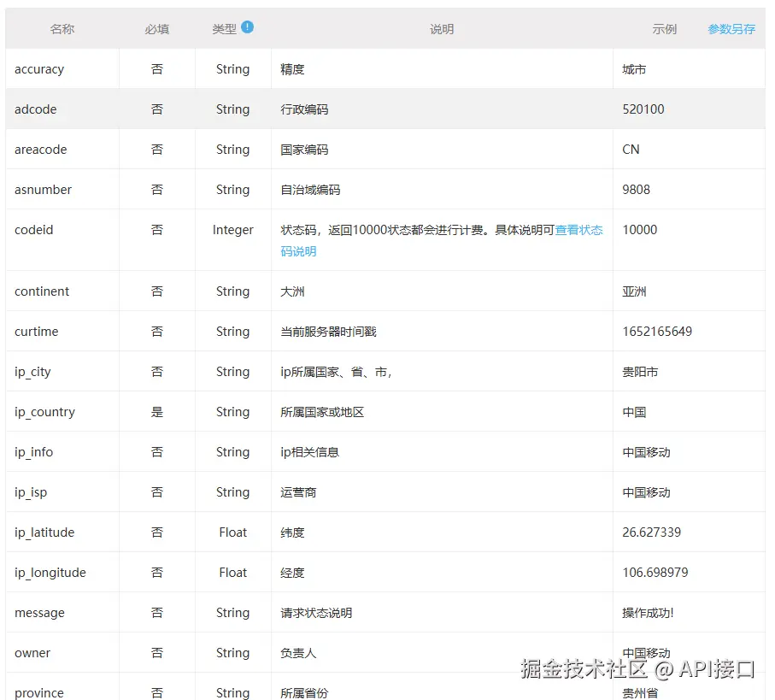Image resolution: width=775 pixels, height=700 pixels.
Task: Click description 运营商
Action: point(298,491)
